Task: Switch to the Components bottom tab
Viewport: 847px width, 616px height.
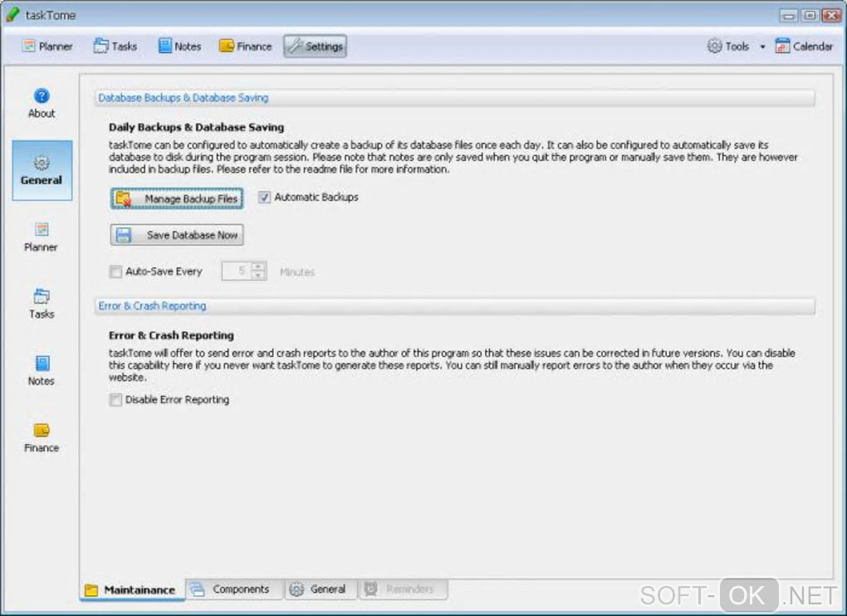Action: tap(234, 589)
